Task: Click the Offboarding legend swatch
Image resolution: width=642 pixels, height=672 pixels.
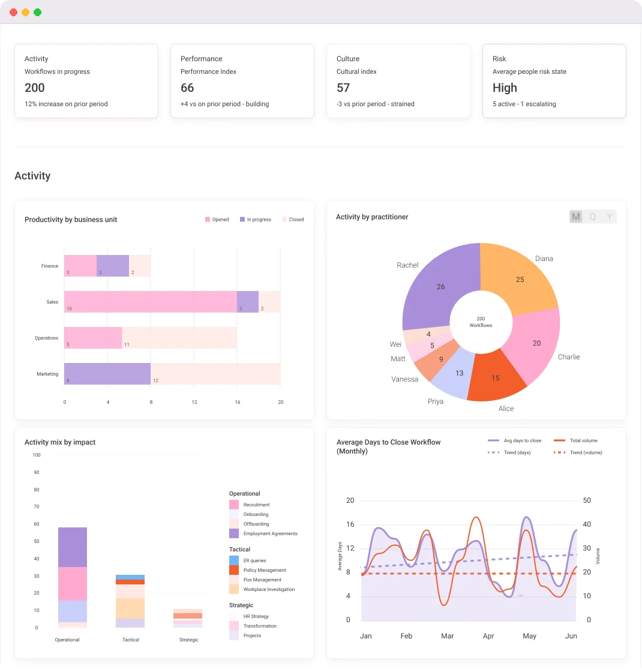Action: click(234, 524)
